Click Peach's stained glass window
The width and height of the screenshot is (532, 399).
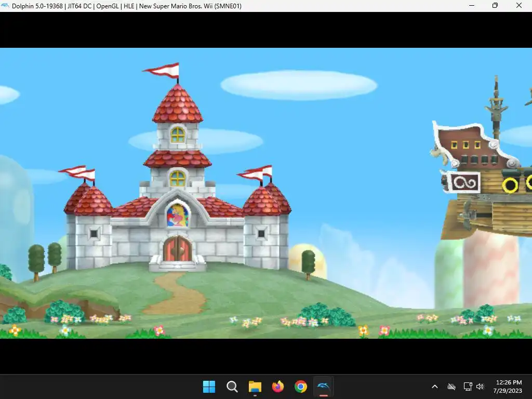pos(178,215)
